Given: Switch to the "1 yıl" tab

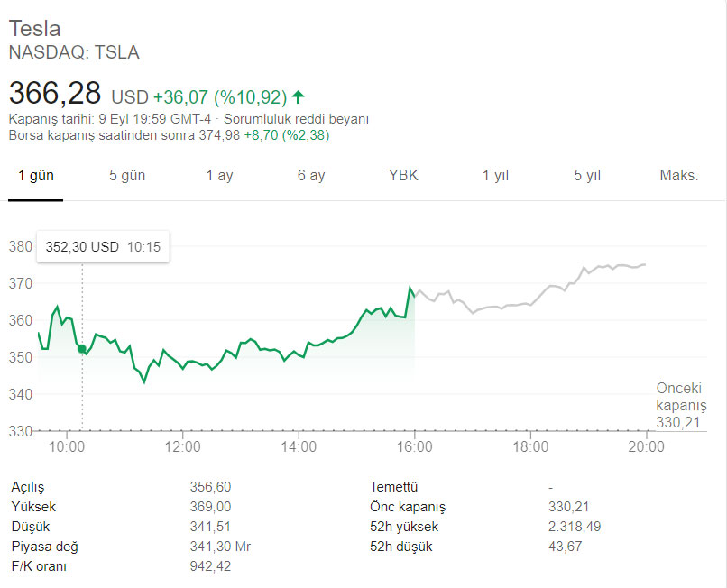Looking at the screenshot, I should (x=495, y=176).
